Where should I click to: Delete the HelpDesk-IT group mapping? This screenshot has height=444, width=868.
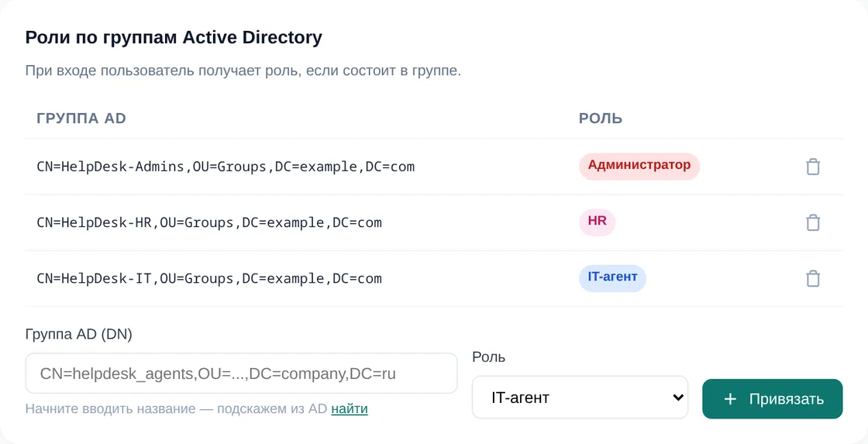pyautogui.click(x=813, y=278)
